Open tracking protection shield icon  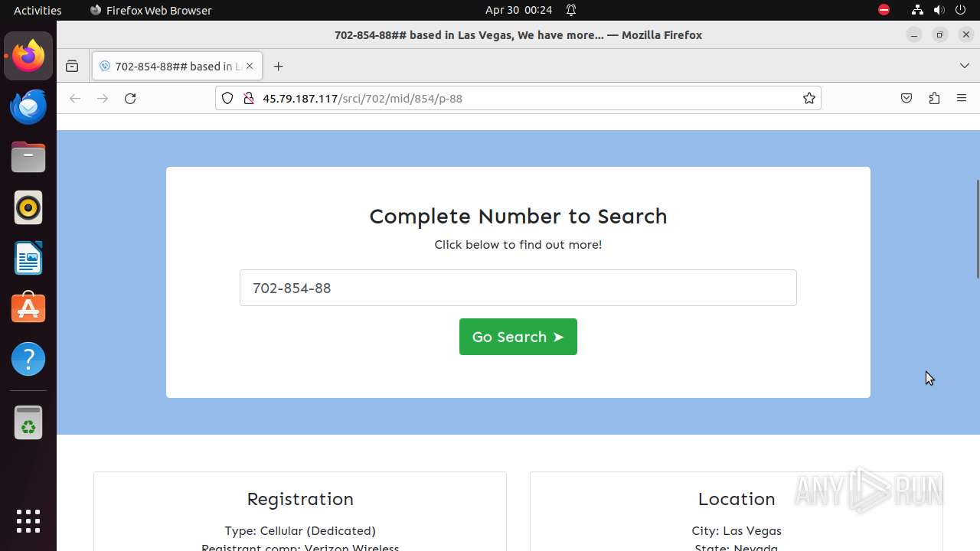(x=227, y=98)
